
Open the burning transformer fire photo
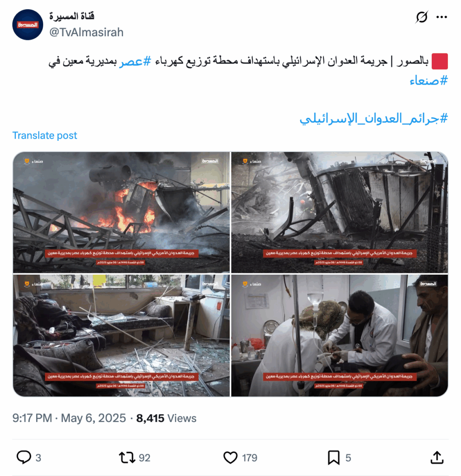(x=121, y=212)
